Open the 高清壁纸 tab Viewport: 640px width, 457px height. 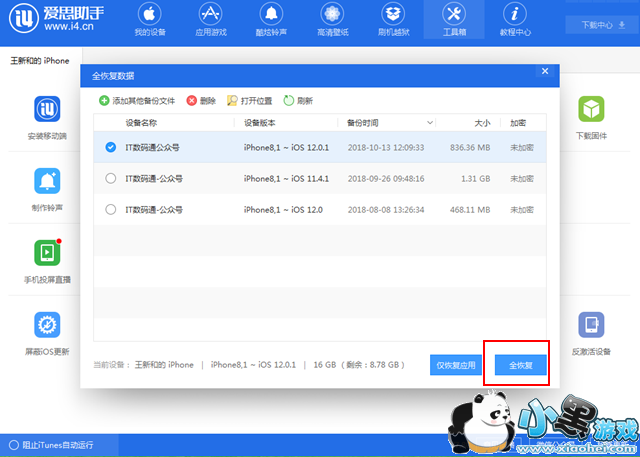[x=333, y=20]
